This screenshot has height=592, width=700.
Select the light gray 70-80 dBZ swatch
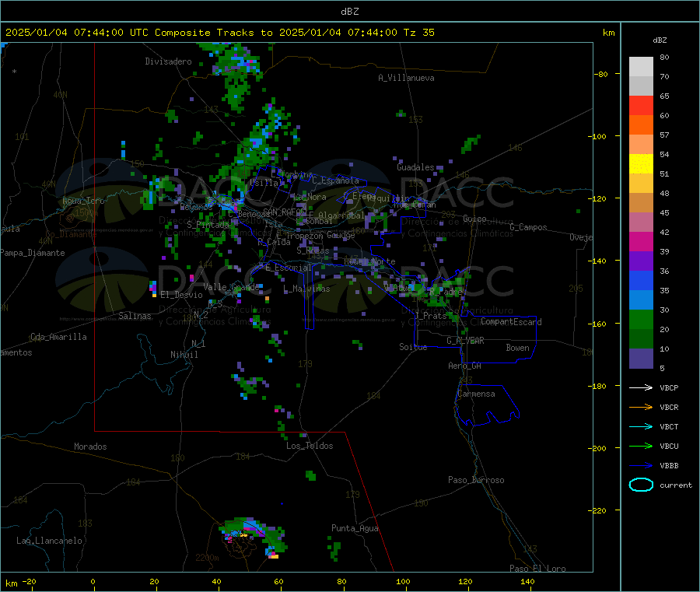tap(641, 67)
